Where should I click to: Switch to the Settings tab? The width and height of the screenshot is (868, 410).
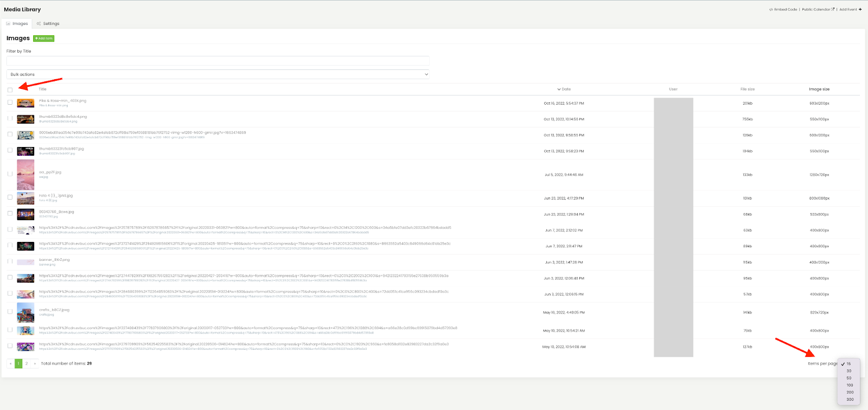[48, 23]
